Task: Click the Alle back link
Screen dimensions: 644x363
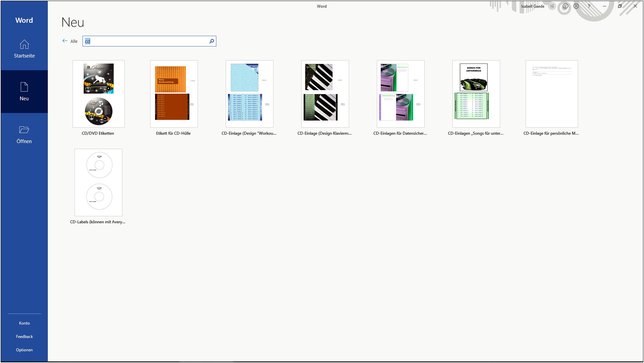Action: tap(74, 41)
